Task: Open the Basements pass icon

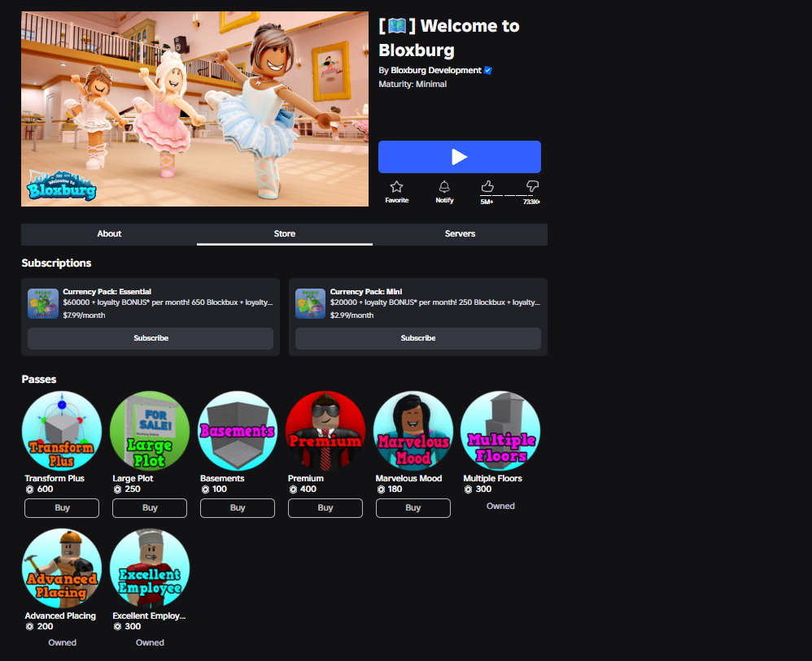Action: coord(238,431)
